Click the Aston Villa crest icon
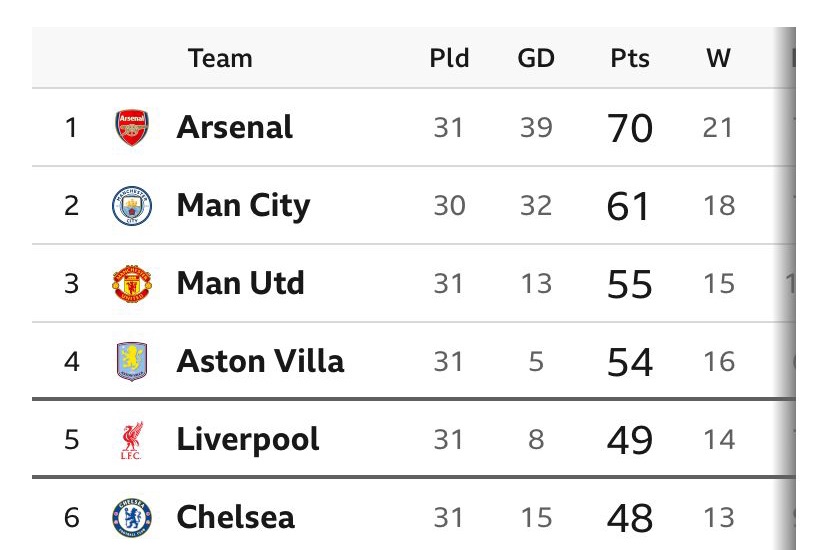The image size is (828, 550). (132, 361)
